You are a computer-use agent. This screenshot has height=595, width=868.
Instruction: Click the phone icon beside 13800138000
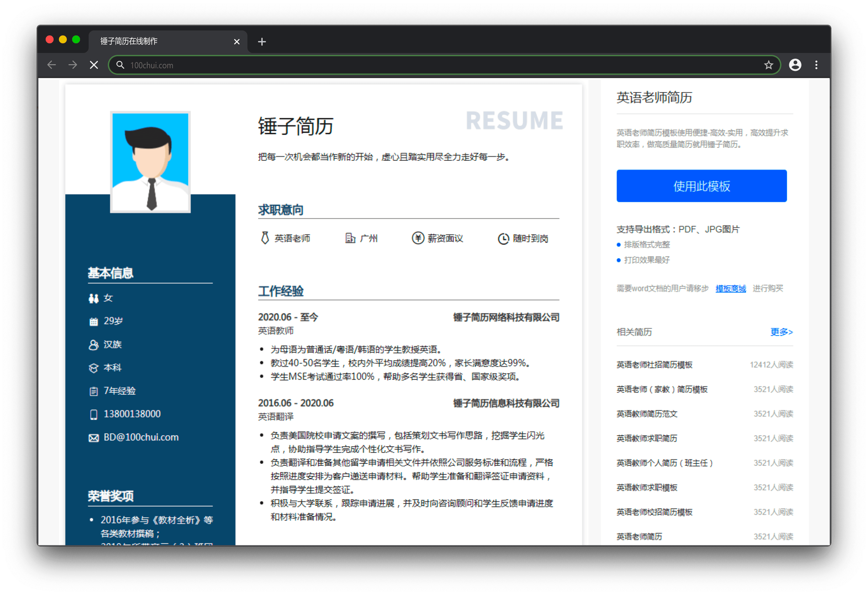(93, 415)
